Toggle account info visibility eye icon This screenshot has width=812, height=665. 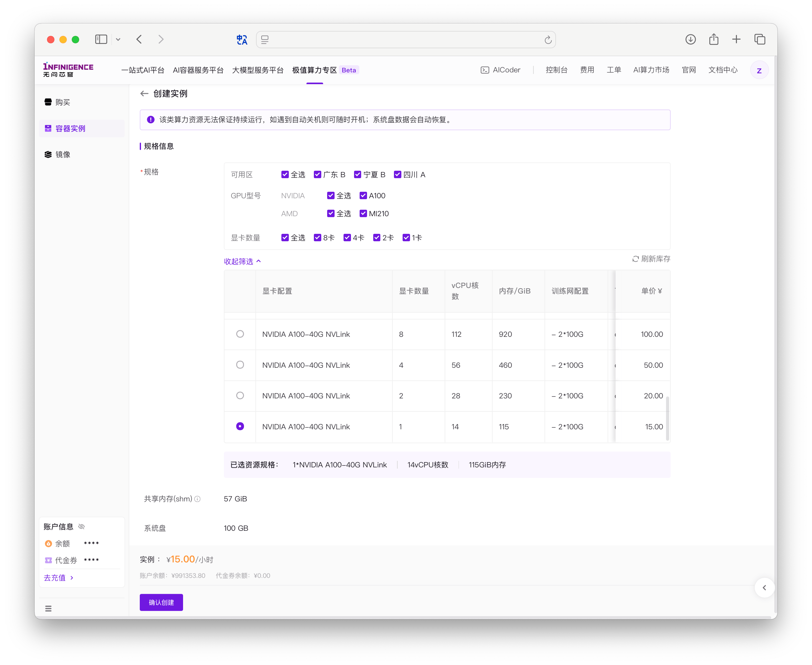[x=81, y=527]
